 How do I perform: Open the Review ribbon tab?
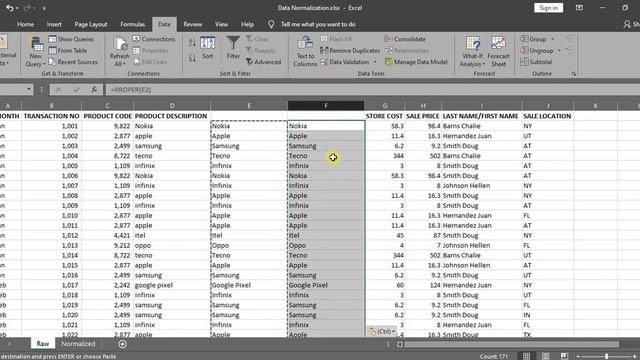pyautogui.click(x=193, y=24)
